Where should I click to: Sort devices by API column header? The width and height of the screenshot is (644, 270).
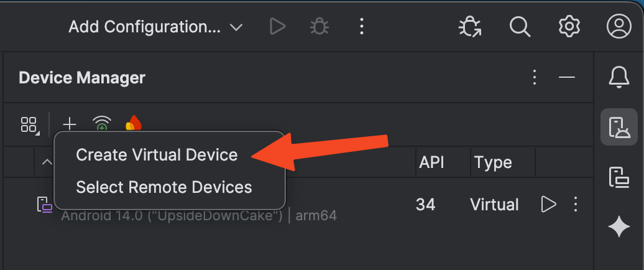click(x=431, y=162)
